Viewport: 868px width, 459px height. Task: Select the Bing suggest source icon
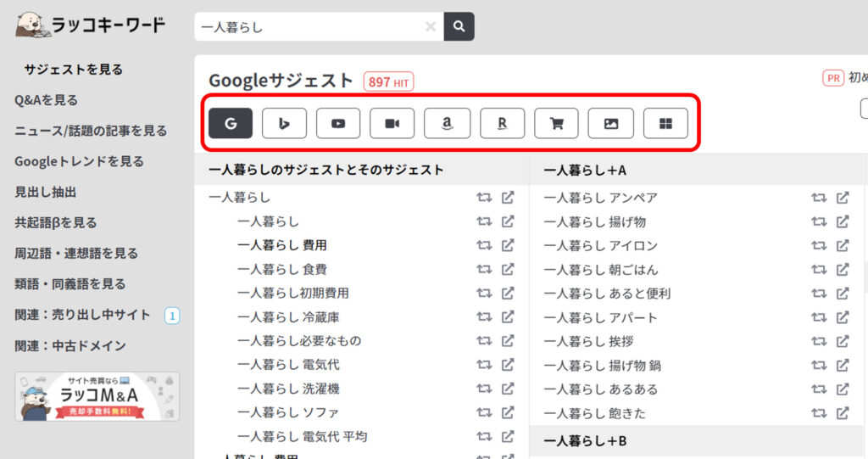coord(284,123)
